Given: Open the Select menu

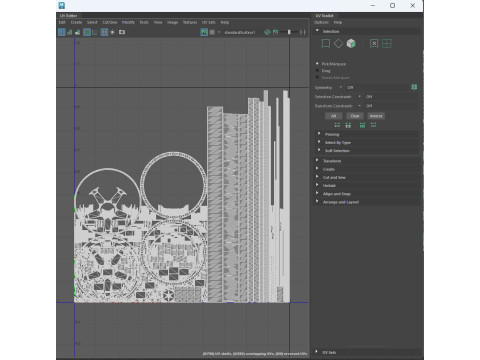Looking at the screenshot, I should click(92, 22).
